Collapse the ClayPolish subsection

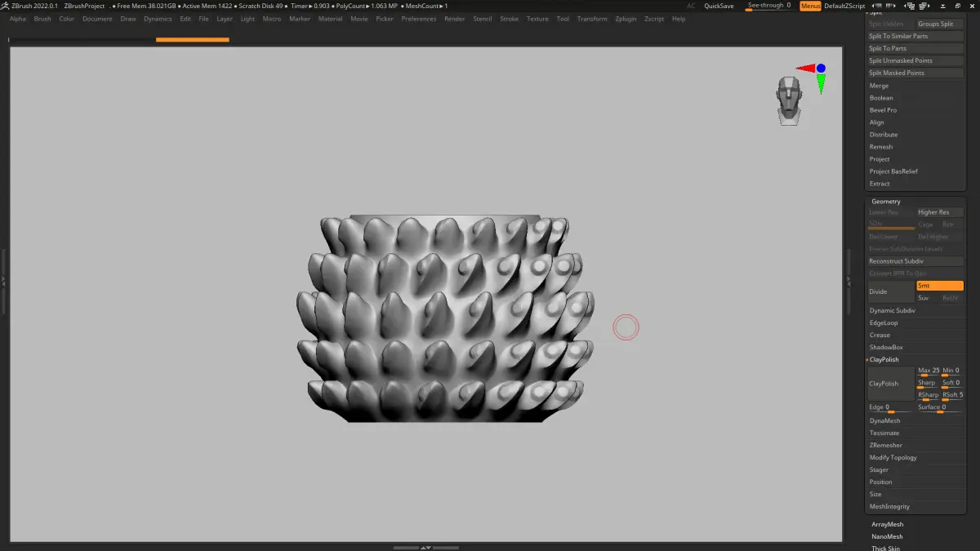click(x=884, y=359)
